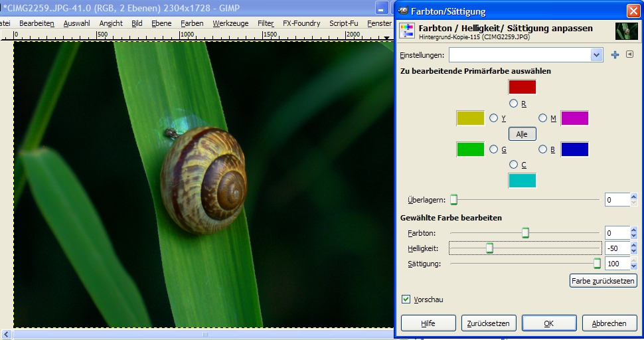Click the Helligkeit value field showing -50

coord(617,248)
